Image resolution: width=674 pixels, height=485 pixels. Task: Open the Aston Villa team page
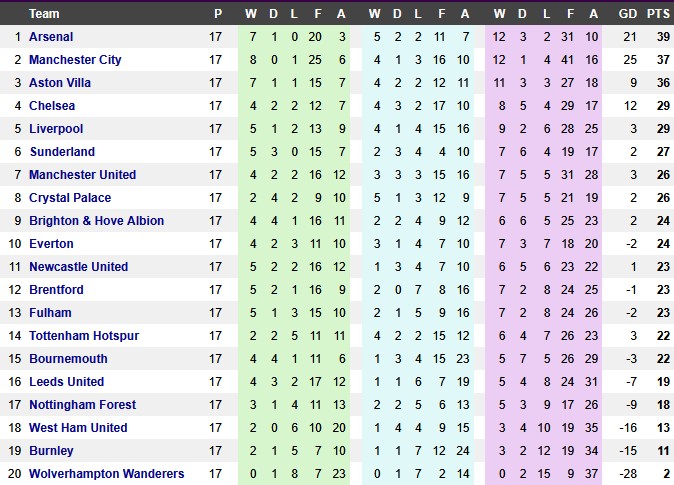(x=61, y=83)
